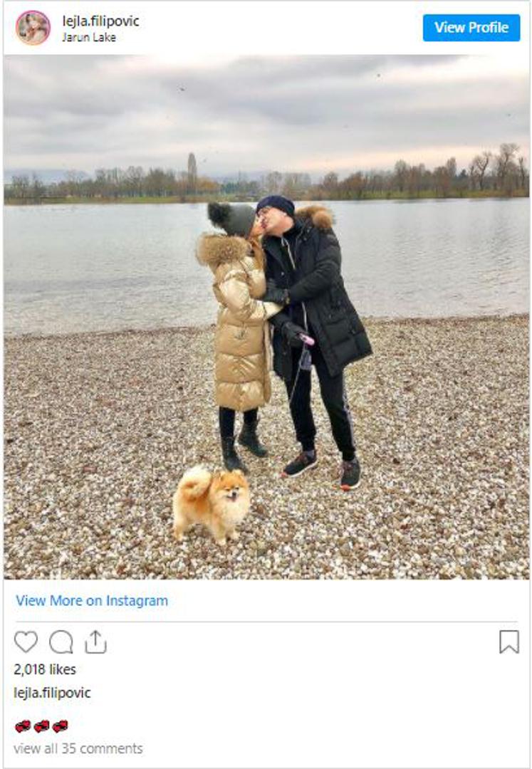Like the post with the heart icon

pos(26,642)
